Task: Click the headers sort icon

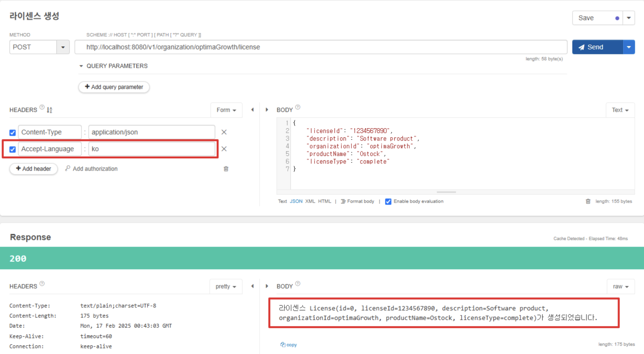Action: pos(50,110)
